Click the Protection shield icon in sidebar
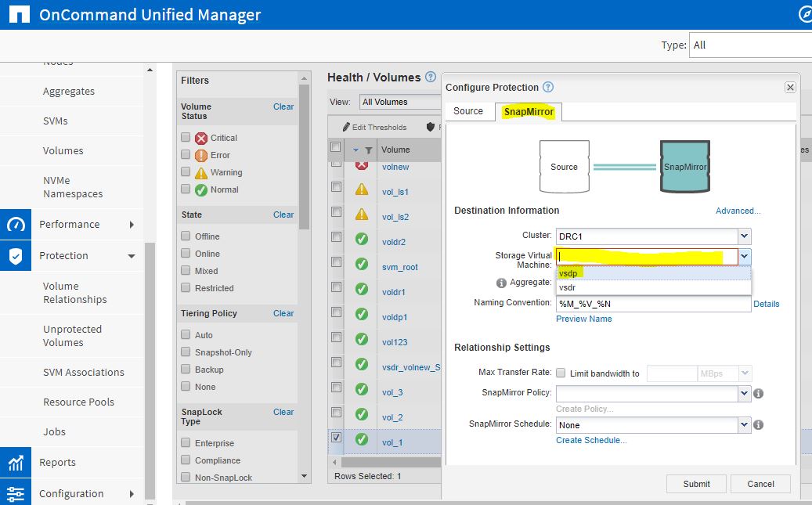The image size is (812, 505). [x=16, y=255]
